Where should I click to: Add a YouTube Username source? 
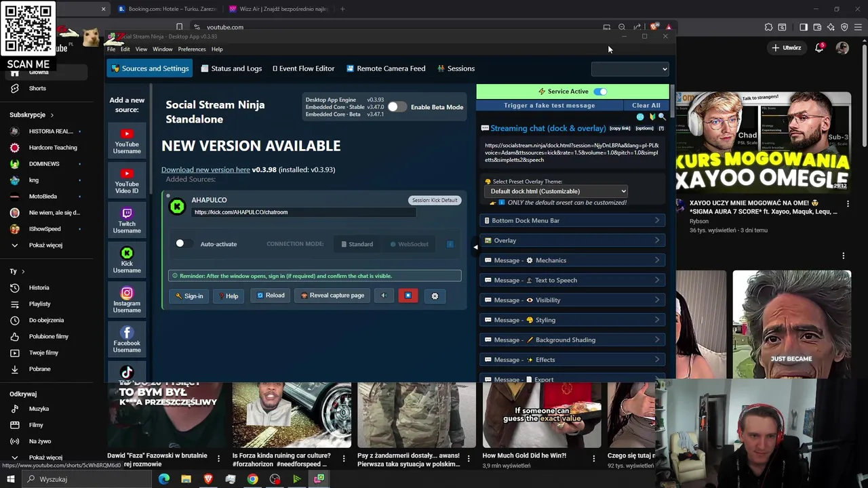(x=127, y=141)
